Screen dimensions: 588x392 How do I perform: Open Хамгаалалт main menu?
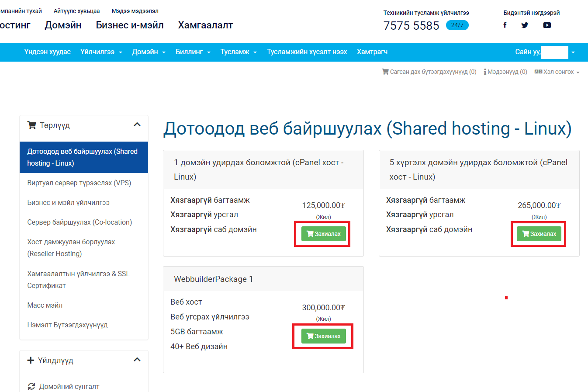[x=205, y=25]
